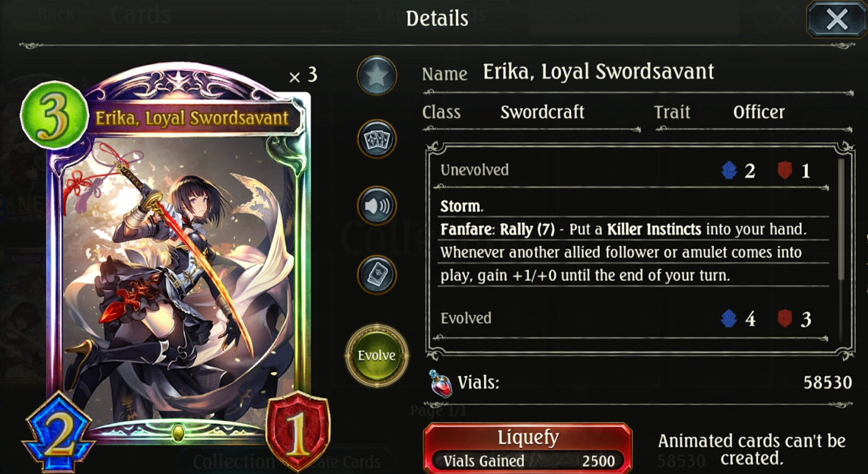Open the related cards icon

point(377,139)
